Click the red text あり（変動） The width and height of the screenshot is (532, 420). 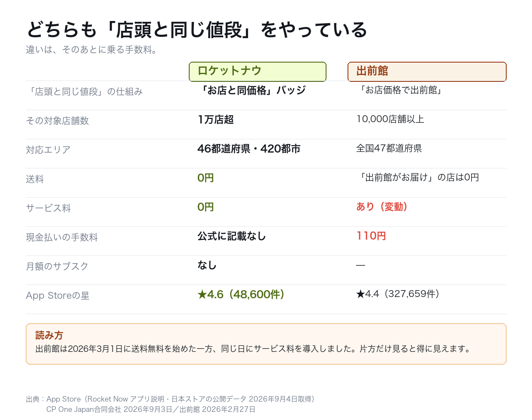click(x=382, y=207)
